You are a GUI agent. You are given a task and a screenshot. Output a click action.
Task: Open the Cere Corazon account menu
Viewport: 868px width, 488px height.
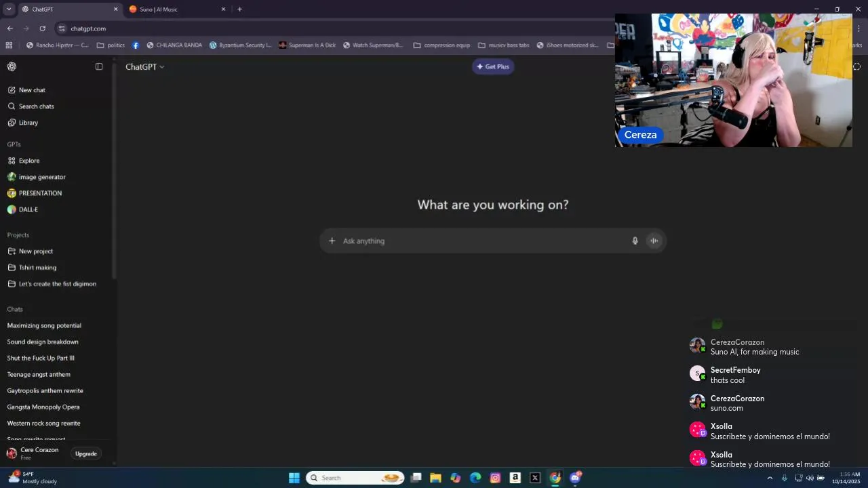34,453
